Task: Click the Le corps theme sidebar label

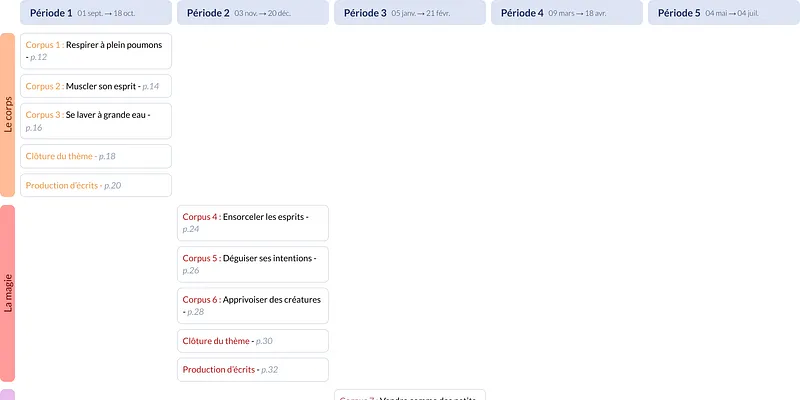Action: [x=8, y=115]
